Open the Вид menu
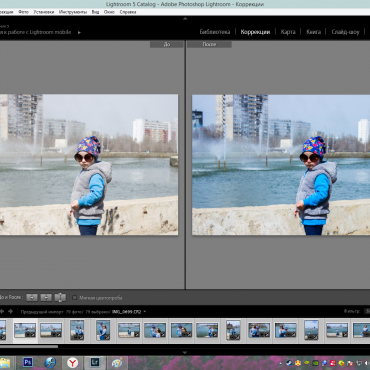This screenshot has height=370, width=370. click(x=95, y=12)
